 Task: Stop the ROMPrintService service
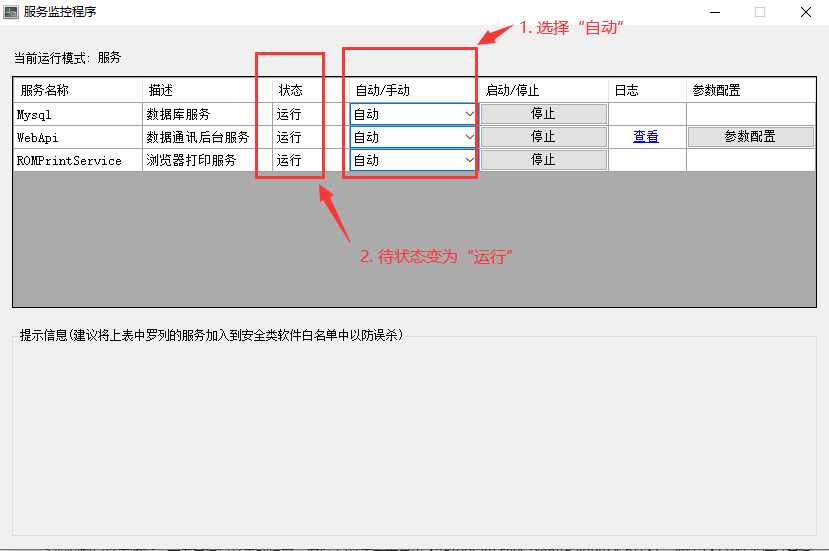pyautogui.click(x=543, y=160)
